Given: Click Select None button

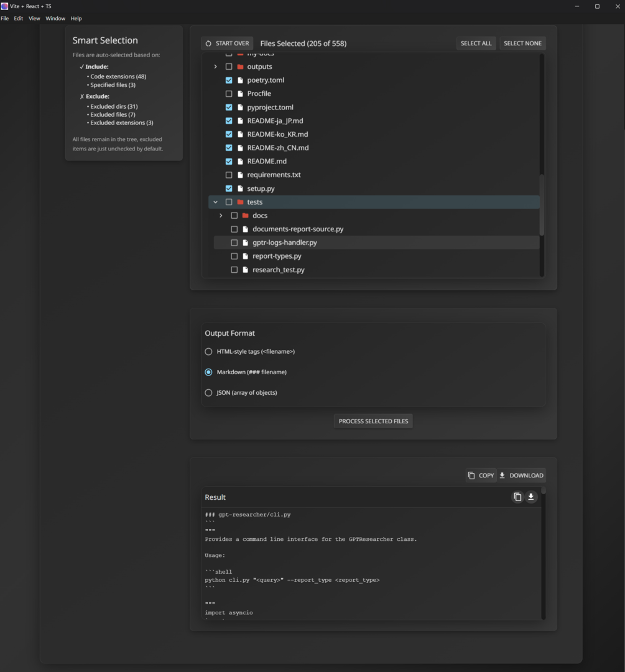Looking at the screenshot, I should pyautogui.click(x=522, y=44).
